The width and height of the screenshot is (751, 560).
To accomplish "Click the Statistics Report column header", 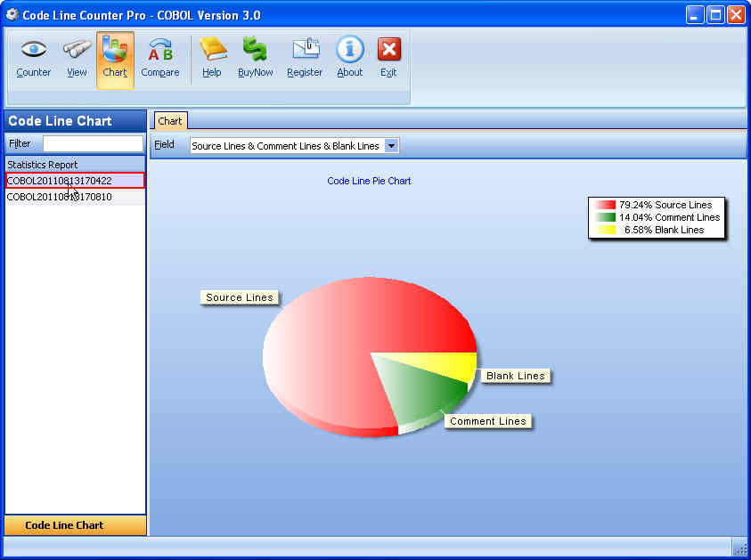I will tap(43, 165).
